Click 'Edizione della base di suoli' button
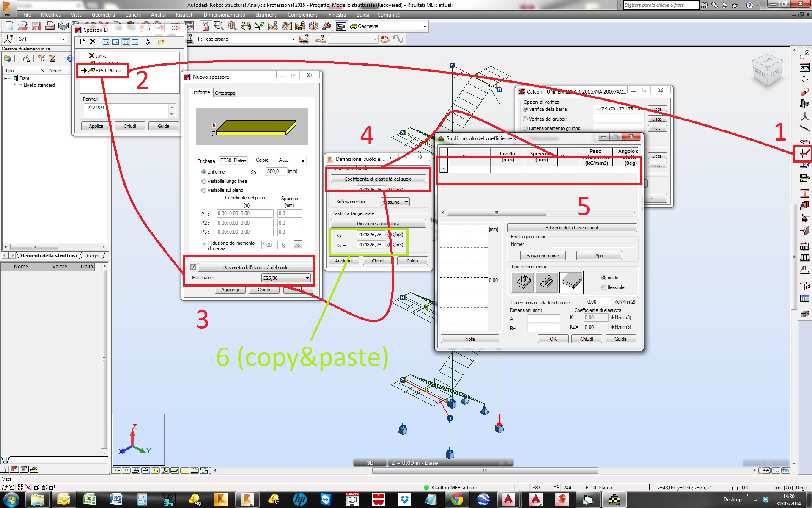Image resolution: width=812 pixels, height=508 pixels. pyautogui.click(x=572, y=228)
